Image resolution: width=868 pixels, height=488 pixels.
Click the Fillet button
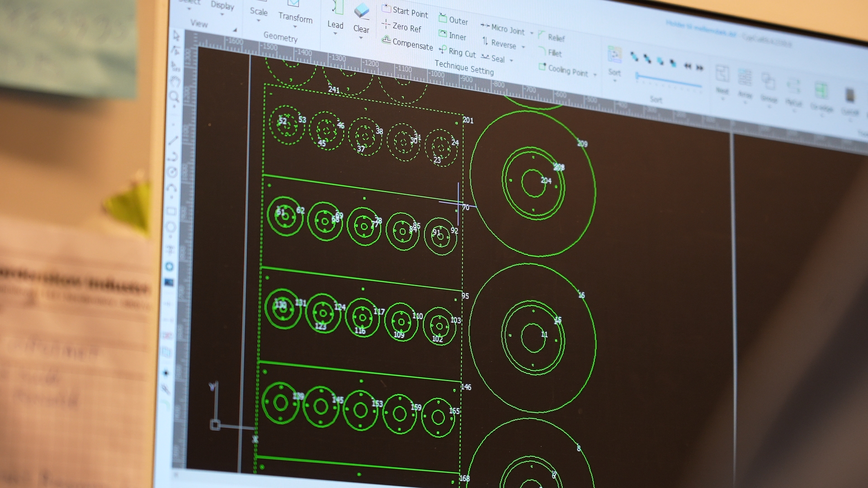[550, 52]
